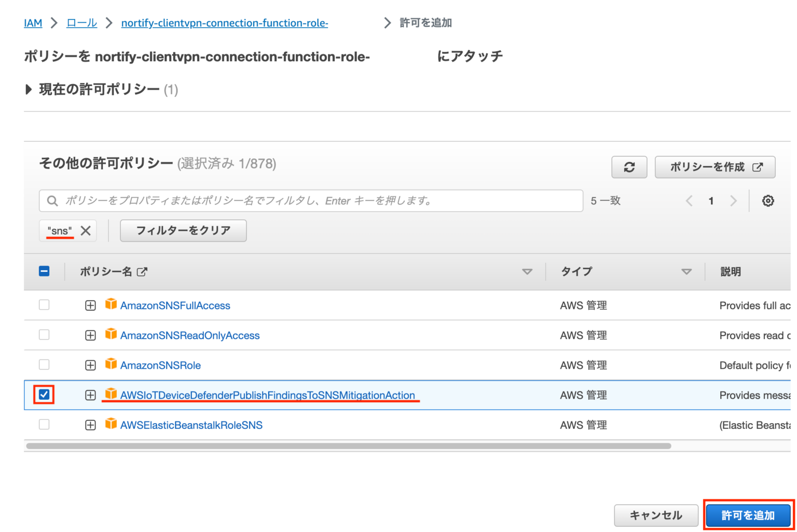Expand AmazonSNSRole details with the plus icon
Image resolution: width=797 pixels, height=532 pixels.
90,365
